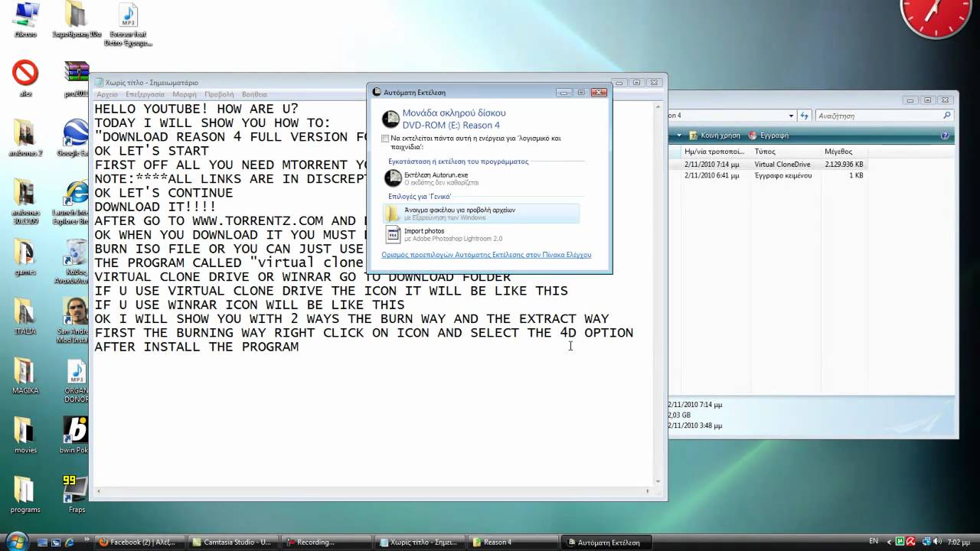
Task: Click green H tray icon
Action: click(x=900, y=541)
